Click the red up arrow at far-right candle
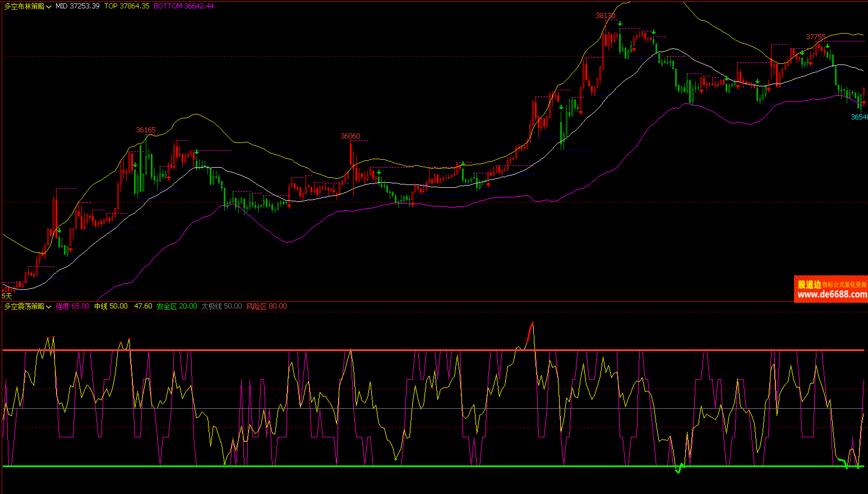 (x=864, y=103)
